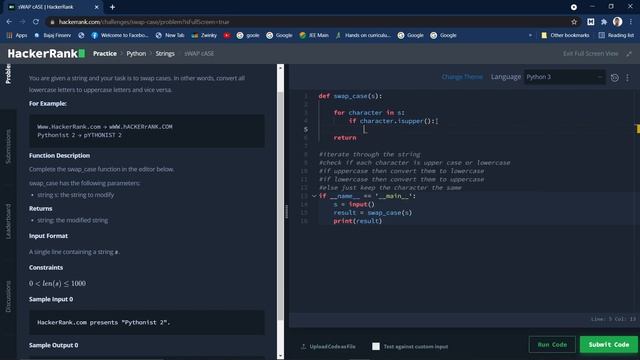Open the New Tab bookmark
The width and height of the screenshot is (640, 360).
pos(170,36)
